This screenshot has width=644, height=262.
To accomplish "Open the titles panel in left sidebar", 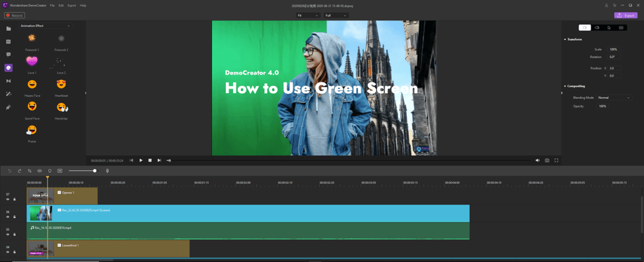I will (x=8, y=42).
